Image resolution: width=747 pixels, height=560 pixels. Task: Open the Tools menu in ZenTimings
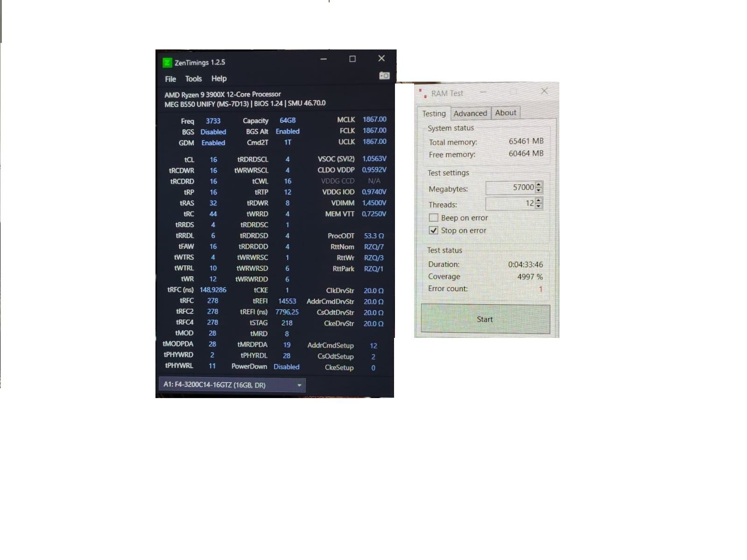[193, 79]
